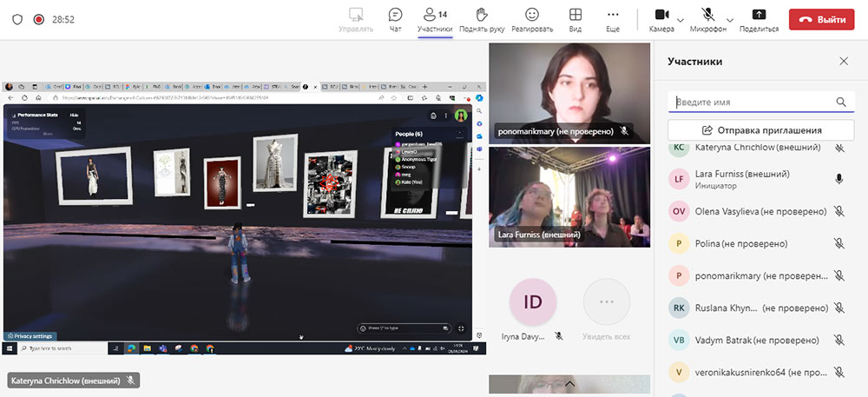This screenshot has width=868, height=397.
Task: Click the Увидеть всех (see all) circle
Action: click(607, 303)
